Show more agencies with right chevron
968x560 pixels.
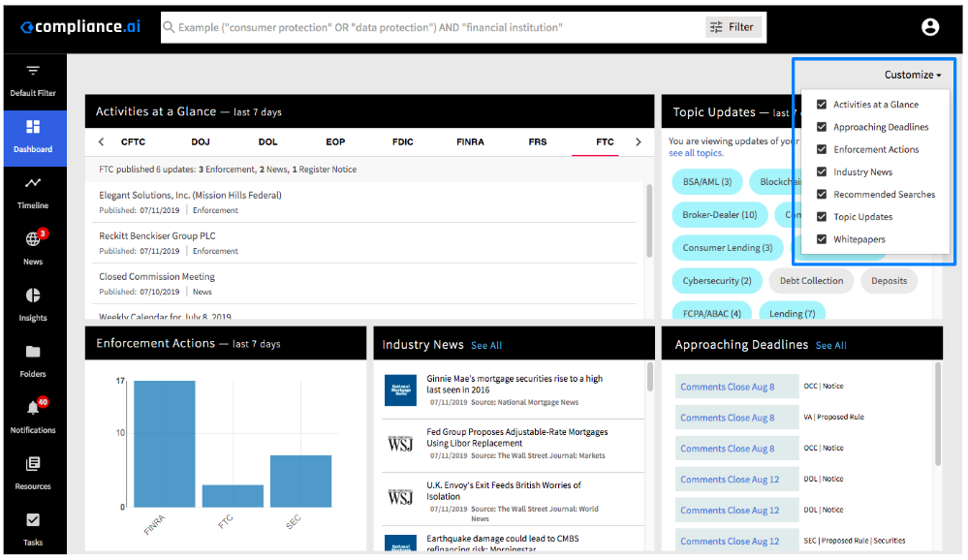tap(639, 142)
